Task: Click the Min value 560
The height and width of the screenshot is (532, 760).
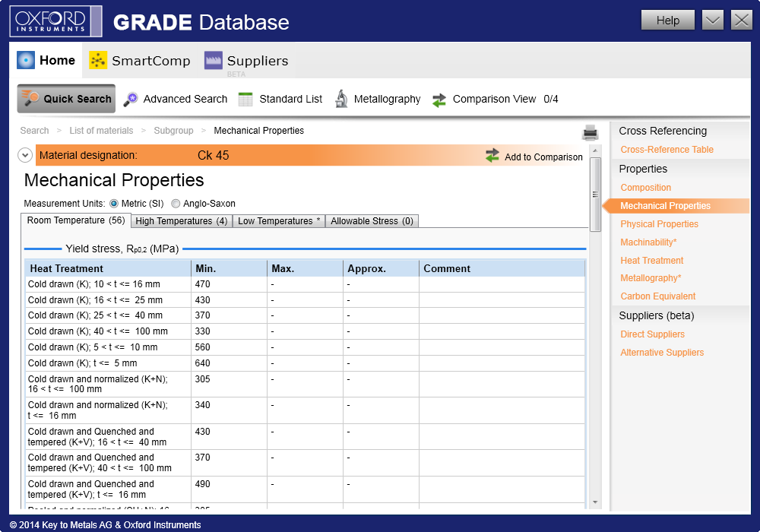Action: (203, 347)
